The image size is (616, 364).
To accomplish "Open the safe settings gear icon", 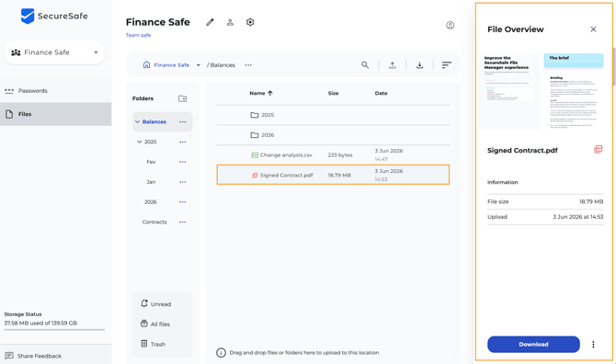I will click(x=250, y=22).
